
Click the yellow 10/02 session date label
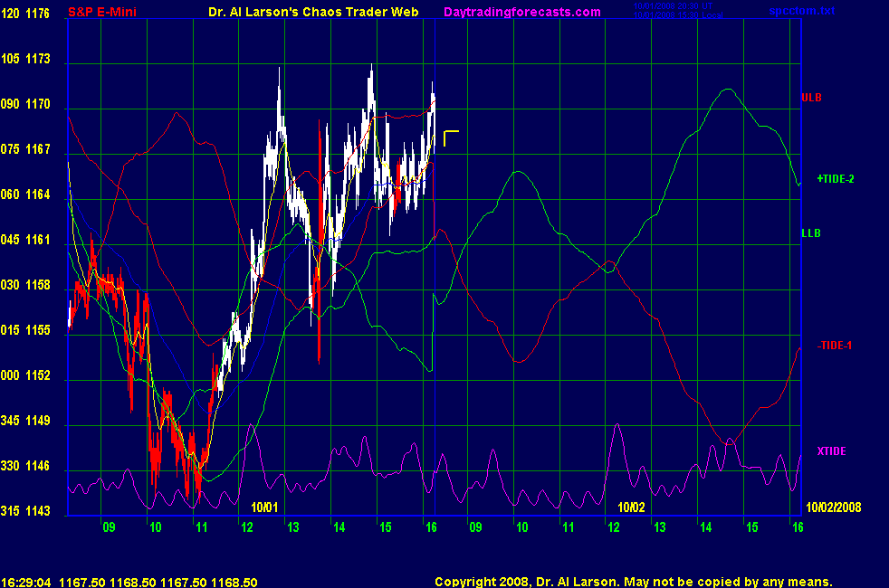(631, 507)
